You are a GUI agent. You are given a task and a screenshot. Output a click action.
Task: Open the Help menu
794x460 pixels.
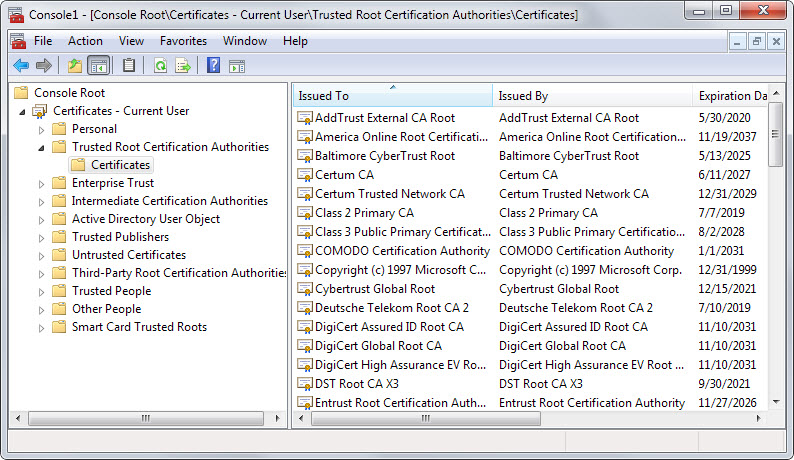(x=295, y=41)
